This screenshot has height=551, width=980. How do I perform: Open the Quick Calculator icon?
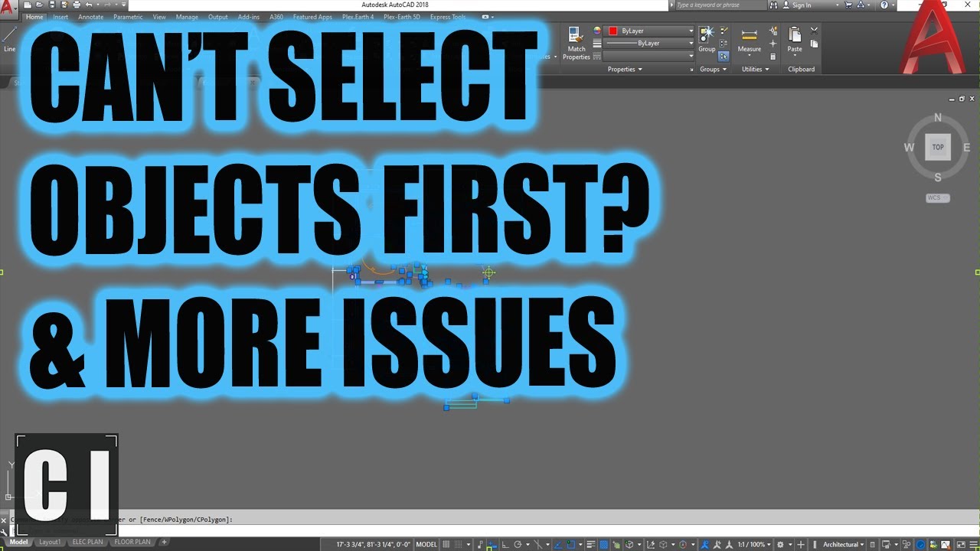(773, 56)
